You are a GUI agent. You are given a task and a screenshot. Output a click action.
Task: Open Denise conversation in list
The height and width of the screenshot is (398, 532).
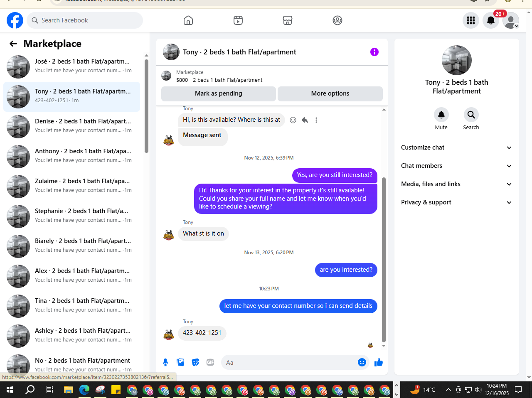pyautogui.click(x=72, y=127)
